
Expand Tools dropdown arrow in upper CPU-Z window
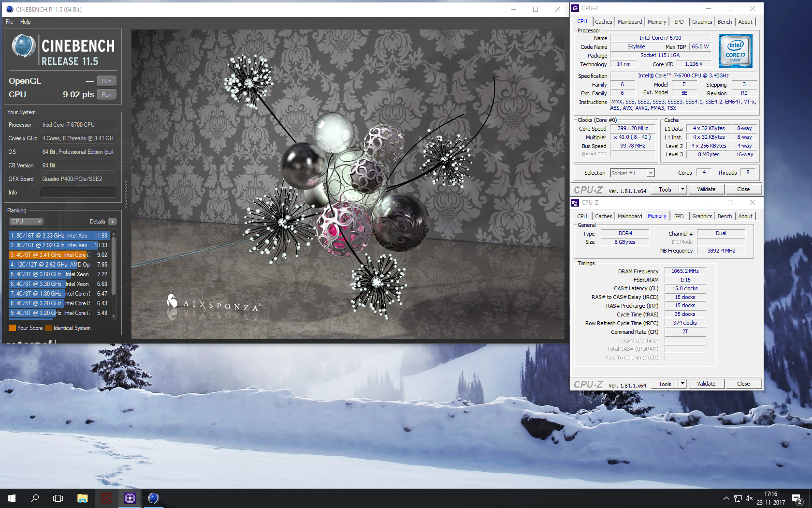point(683,190)
